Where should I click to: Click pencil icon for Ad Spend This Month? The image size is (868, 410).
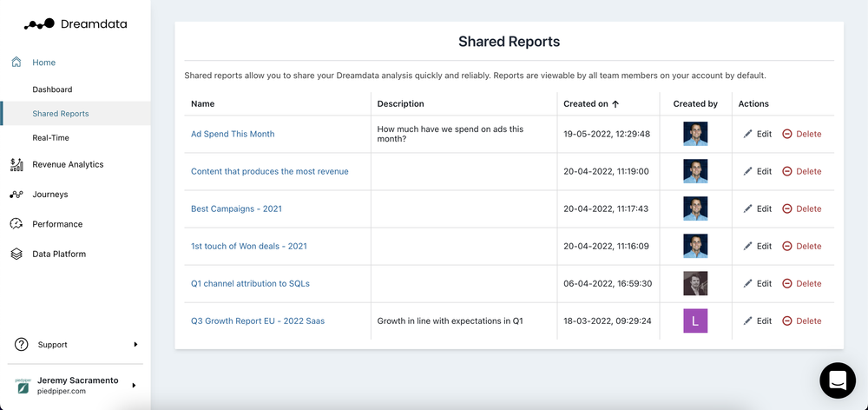point(748,134)
